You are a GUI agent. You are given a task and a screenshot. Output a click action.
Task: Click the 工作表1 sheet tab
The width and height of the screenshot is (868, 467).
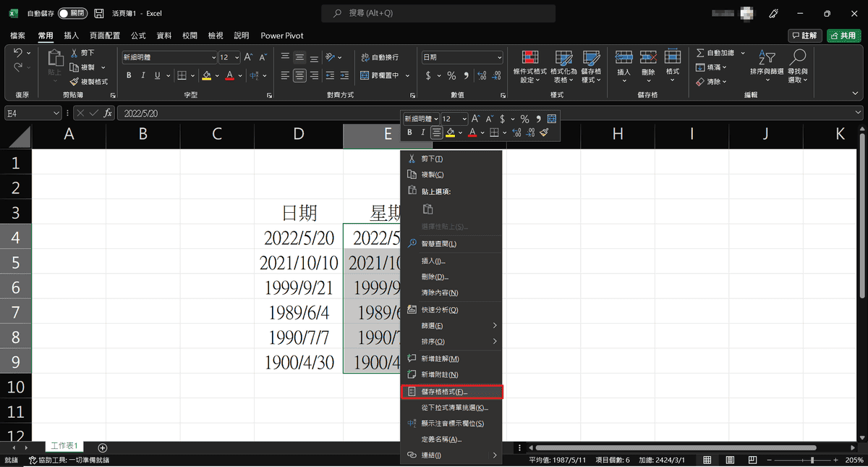click(64, 446)
